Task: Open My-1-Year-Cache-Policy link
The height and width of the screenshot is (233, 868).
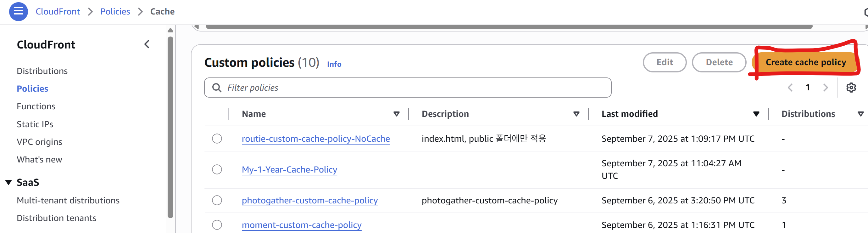Action: click(x=289, y=169)
